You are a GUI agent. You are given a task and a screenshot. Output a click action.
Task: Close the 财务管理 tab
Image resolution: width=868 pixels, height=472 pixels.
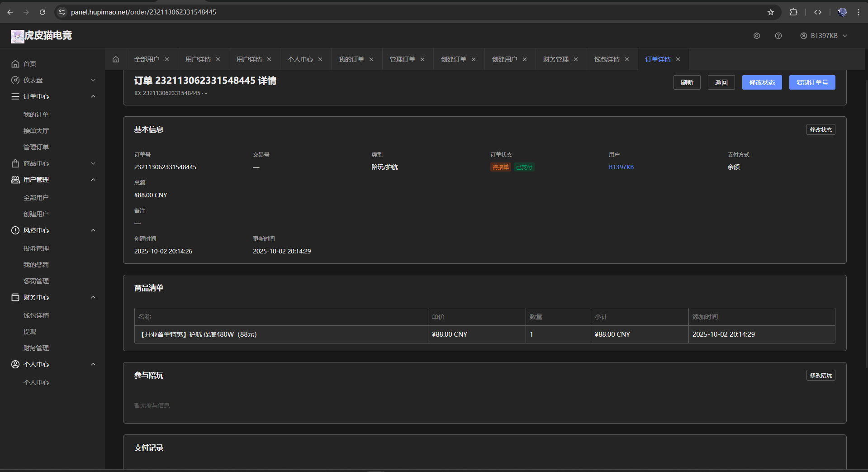point(576,59)
